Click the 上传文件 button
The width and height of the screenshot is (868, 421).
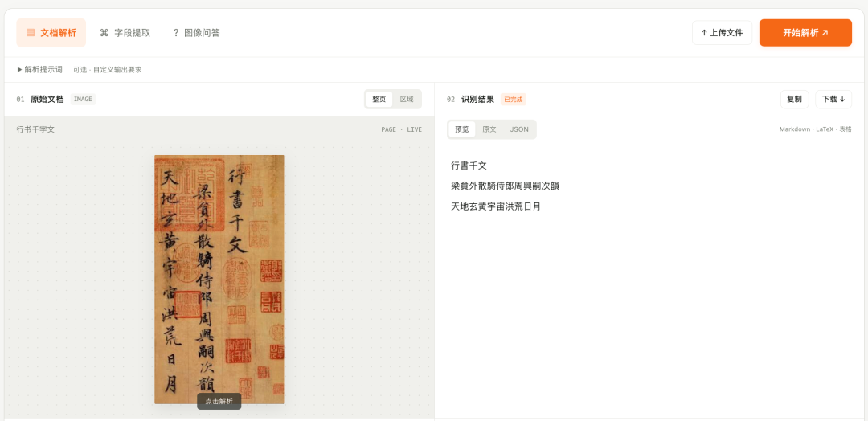coord(722,33)
